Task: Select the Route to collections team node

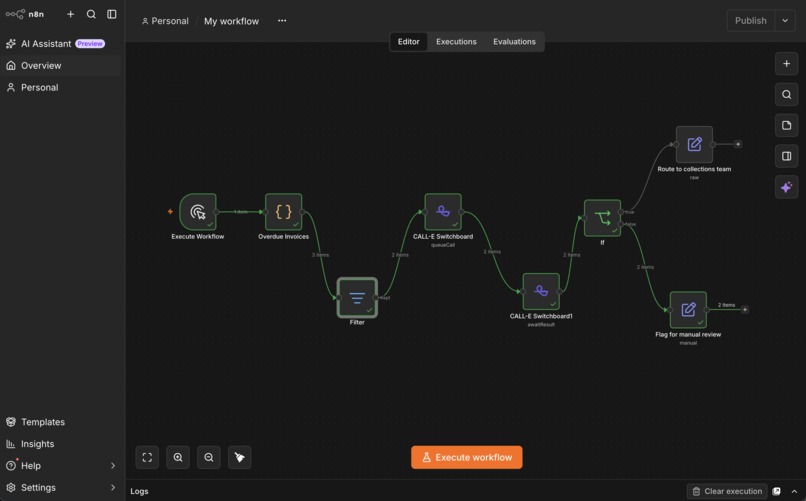Action: point(694,144)
